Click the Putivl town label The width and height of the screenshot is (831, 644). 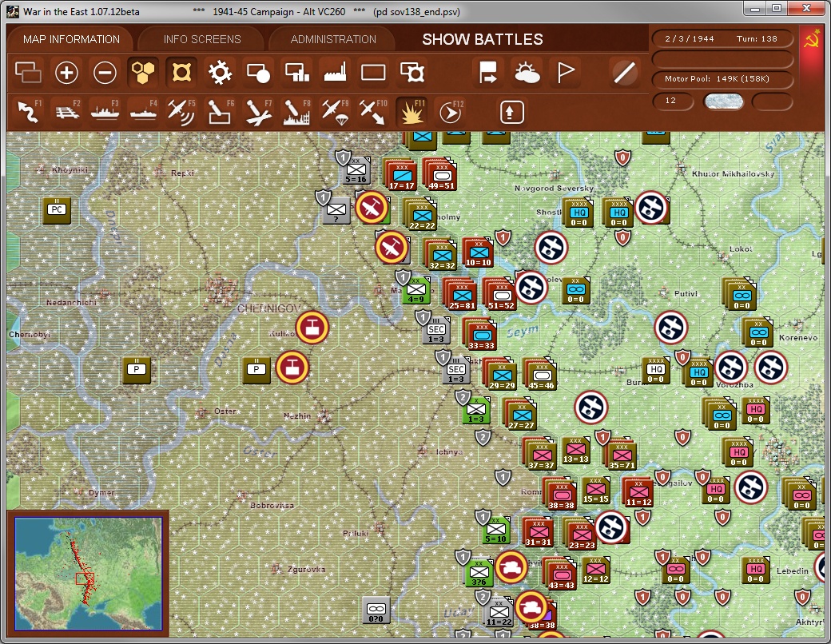[686, 293]
